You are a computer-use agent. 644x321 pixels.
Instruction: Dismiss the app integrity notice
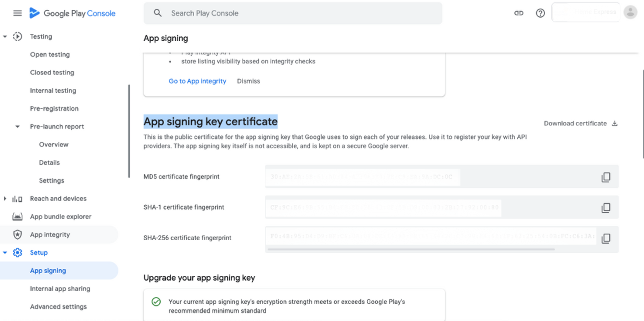(x=248, y=81)
